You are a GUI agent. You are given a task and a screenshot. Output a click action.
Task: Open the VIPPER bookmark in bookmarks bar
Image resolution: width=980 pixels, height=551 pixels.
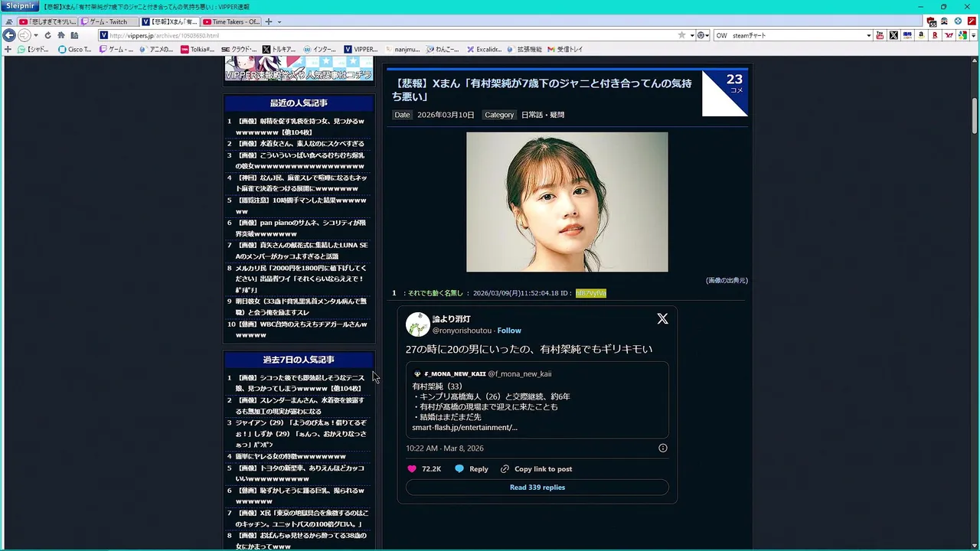(x=361, y=49)
